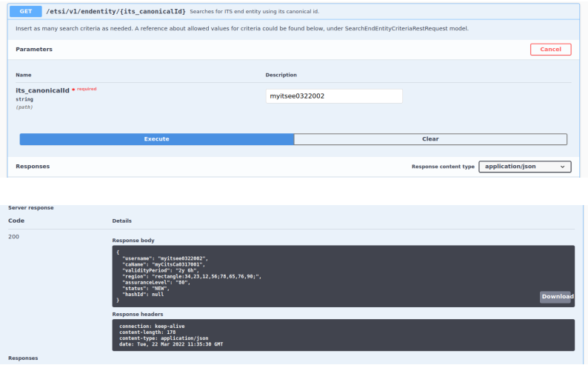Download the response body
Viewport: 588px width, 365px height.
(x=556, y=296)
